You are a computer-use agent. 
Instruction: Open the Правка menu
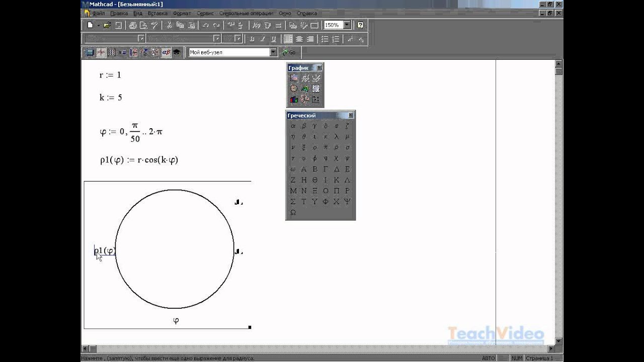(x=119, y=13)
